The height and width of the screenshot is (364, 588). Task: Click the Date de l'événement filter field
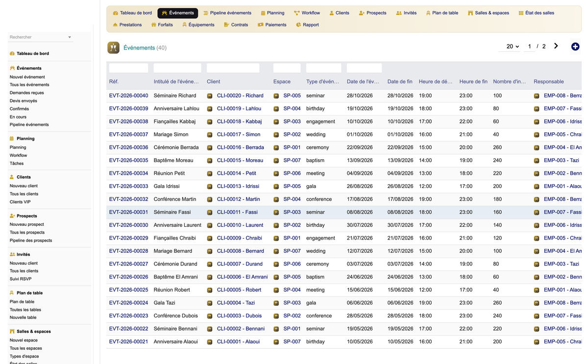(364, 68)
